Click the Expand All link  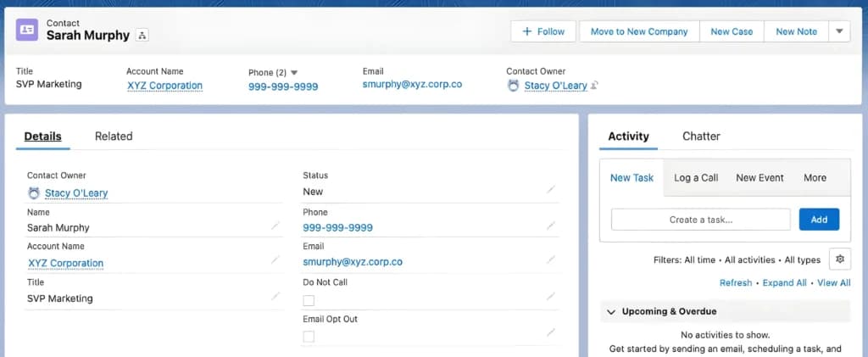[784, 283]
